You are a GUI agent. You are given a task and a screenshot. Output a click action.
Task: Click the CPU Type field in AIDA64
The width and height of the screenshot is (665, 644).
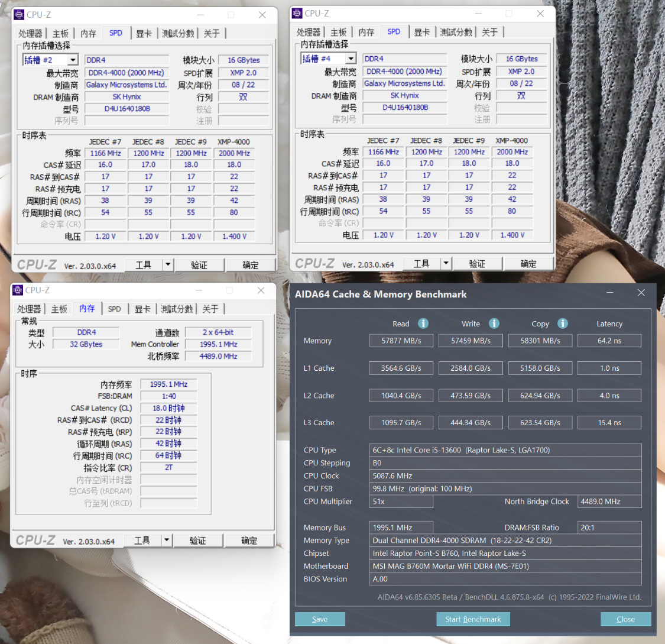pos(505,450)
